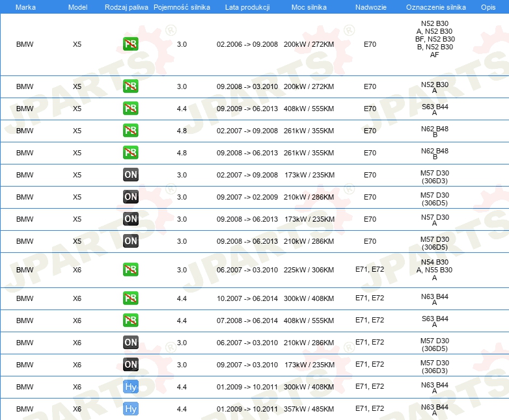The image size is (509, 420).
Task: Select production dates 07.2008 -> 06.2014 cell
Action: [247, 321]
